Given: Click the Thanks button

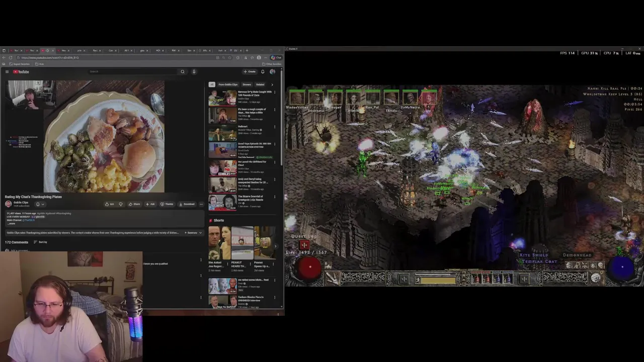Looking at the screenshot, I should tap(167, 204).
